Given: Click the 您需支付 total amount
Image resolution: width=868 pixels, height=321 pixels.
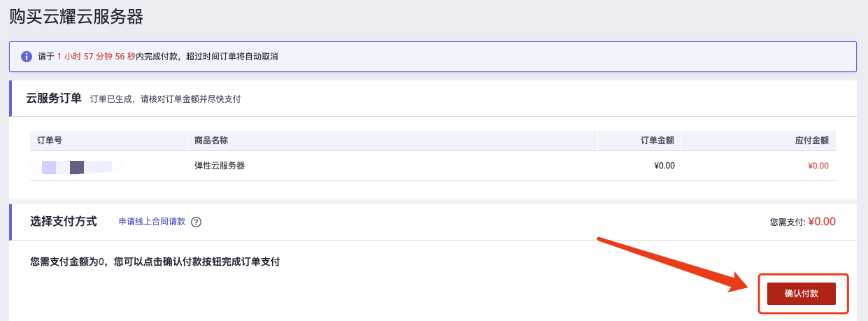Looking at the screenshot, I should 821,222.
